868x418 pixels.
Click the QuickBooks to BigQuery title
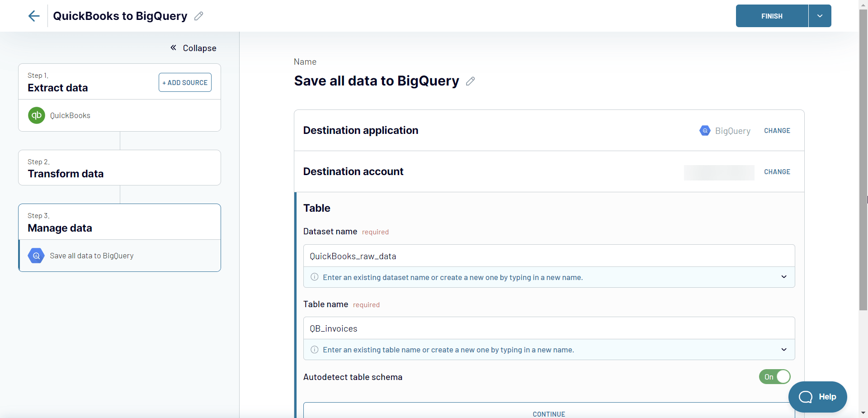point(120,16)
